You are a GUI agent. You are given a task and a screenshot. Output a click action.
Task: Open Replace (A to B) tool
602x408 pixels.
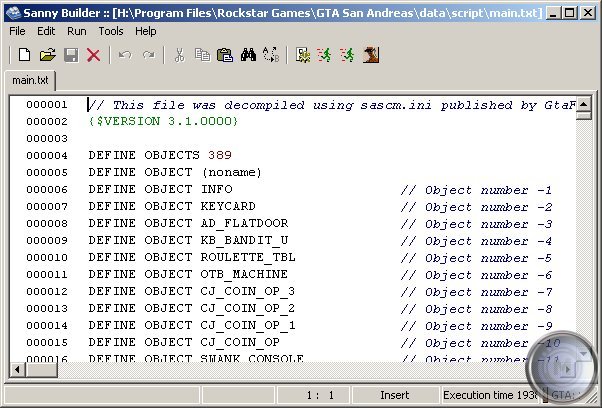271,55
